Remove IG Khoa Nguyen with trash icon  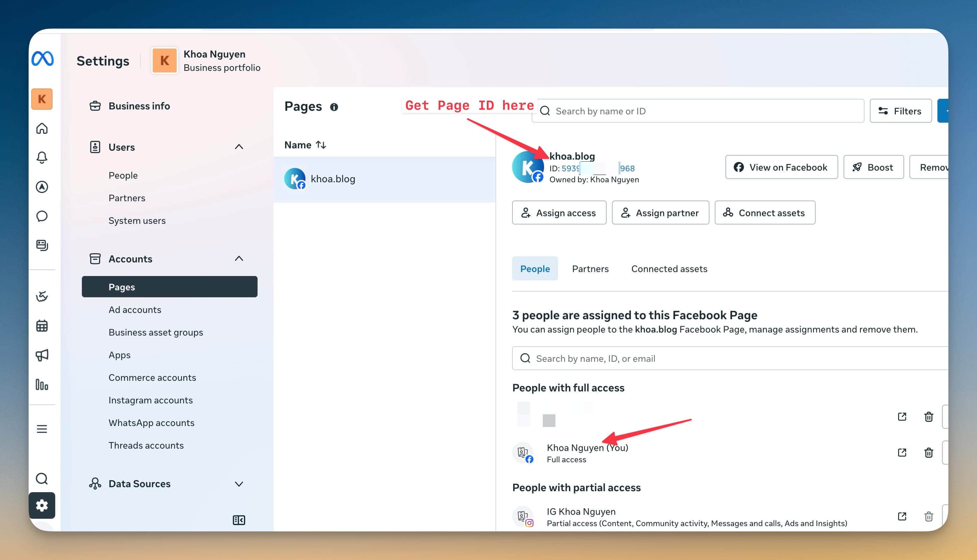point(928,516)
